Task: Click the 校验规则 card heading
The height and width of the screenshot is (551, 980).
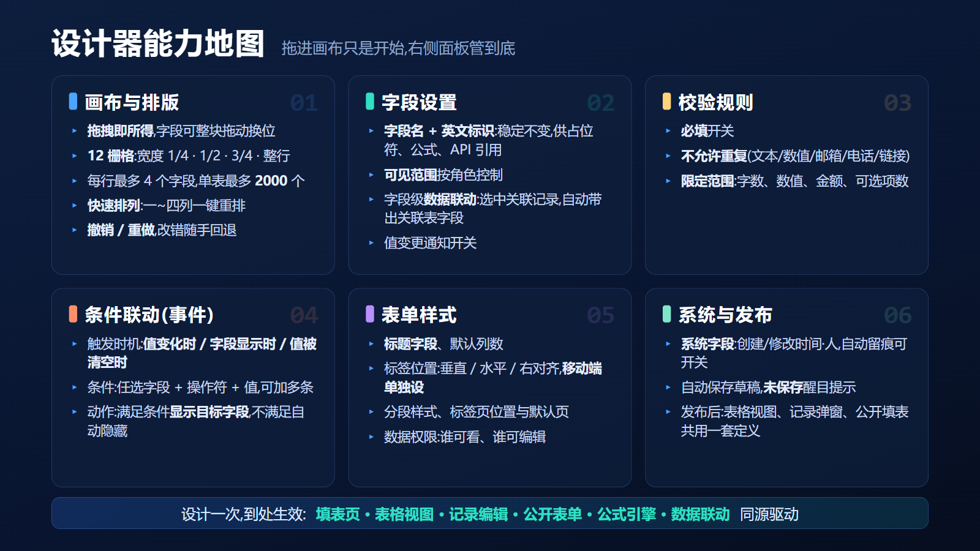Action: pos(715,102)
